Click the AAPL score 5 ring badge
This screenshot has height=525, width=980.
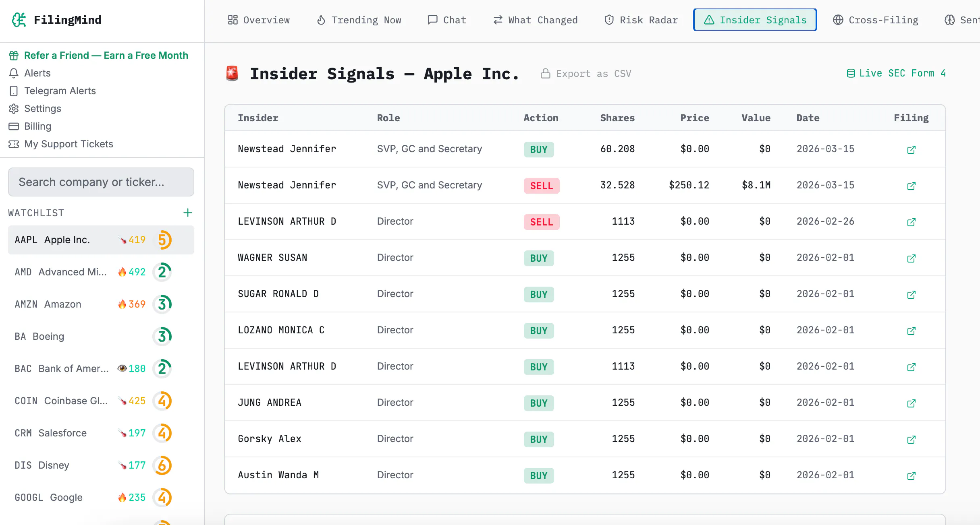162,240
